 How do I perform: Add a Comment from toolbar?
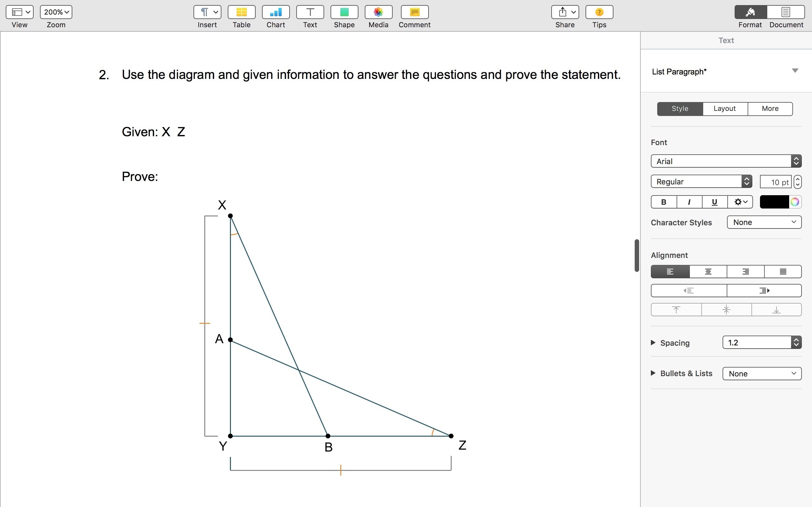click(x=414, y=12)
